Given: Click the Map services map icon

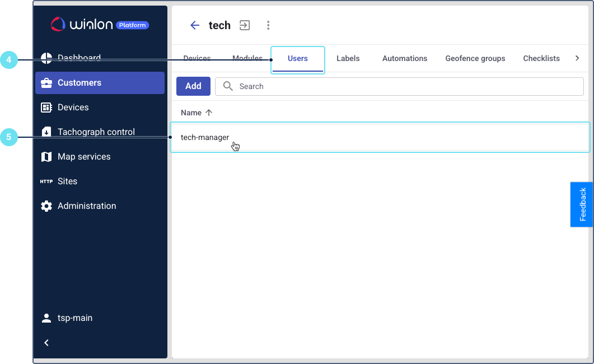Looking at the screenshot, I should click(46, 157).
